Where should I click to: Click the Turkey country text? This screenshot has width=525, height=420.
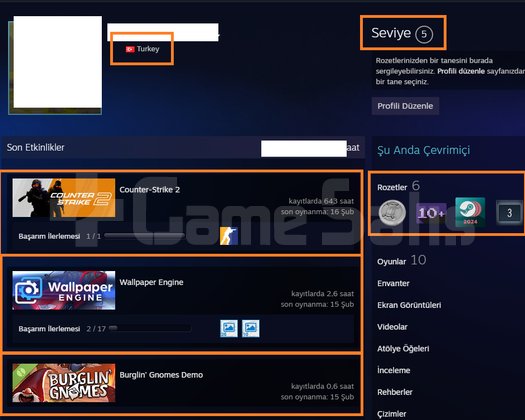pyautogui.click(x=148, y=49)
